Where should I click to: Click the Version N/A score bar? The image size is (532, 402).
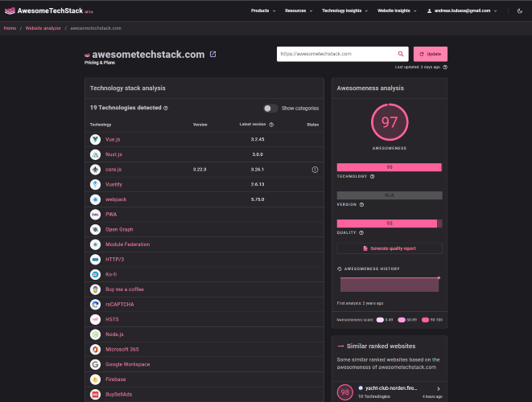coord(390,195)
